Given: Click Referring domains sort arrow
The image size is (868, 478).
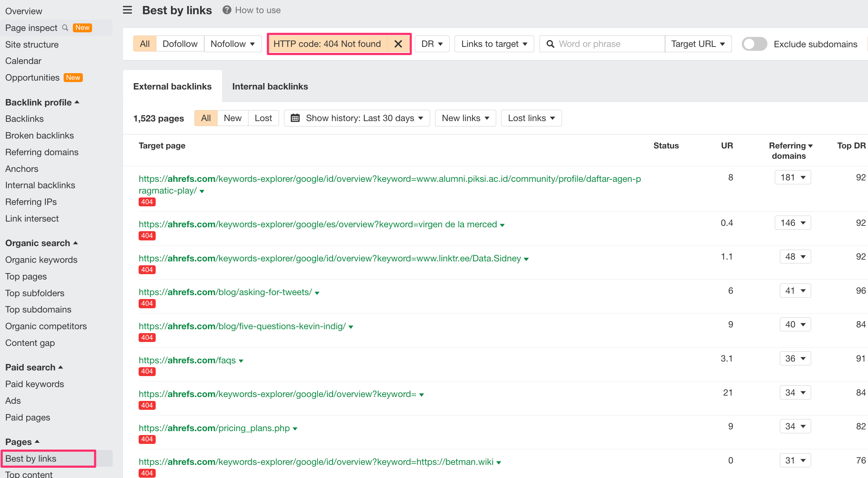Looking at the screenshot, I should pyautogui.click(x=810, y=146).
